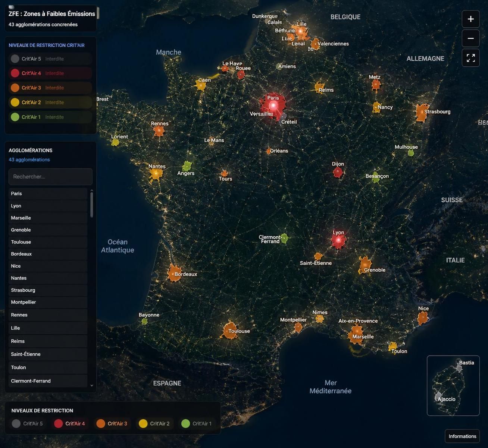Click the yellow Toulon zone marker
488x448 pixels.
click(392, 347)
